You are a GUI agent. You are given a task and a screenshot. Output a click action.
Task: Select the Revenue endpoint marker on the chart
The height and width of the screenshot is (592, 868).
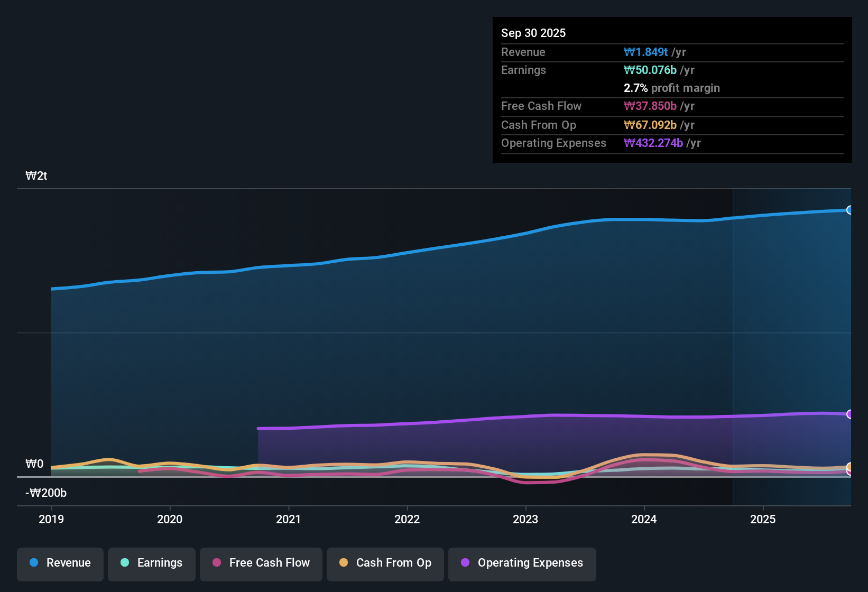pyautogui.click(x=849, y=210)
